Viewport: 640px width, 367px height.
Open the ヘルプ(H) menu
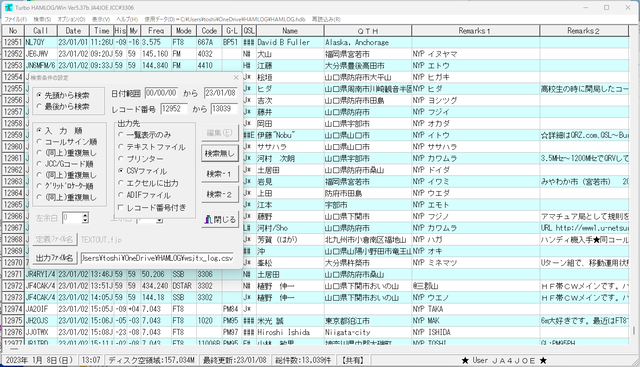pyautogui.click(x=127, y=19)
